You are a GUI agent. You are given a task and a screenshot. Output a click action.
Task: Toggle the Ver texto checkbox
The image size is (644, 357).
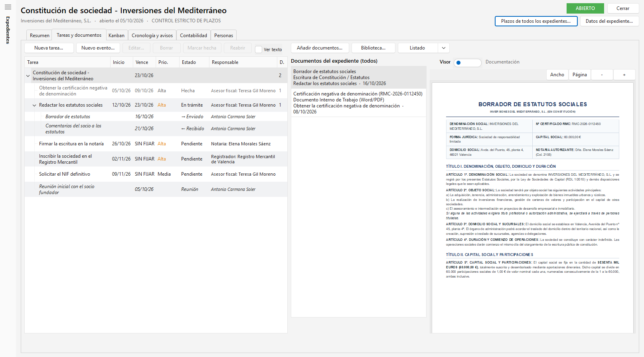(x=259, y=50)
